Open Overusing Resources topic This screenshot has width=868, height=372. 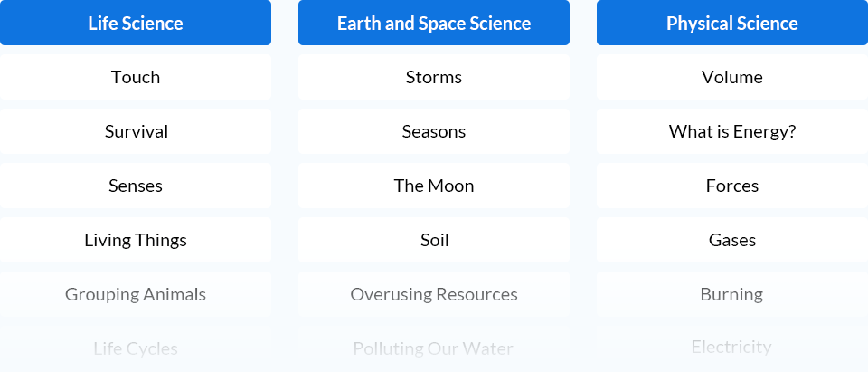coord(434,294)
